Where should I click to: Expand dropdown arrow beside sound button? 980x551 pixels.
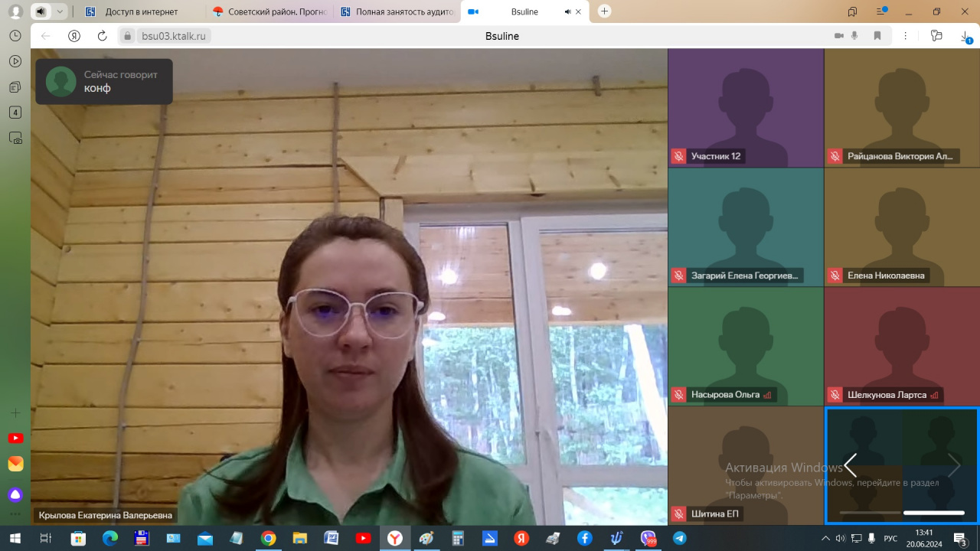pos(60,11)
